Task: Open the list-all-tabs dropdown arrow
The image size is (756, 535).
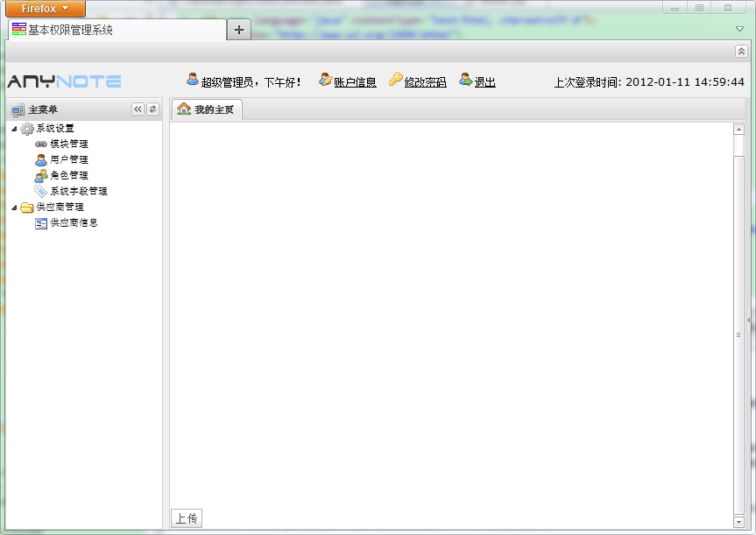Action: point(739,29)
